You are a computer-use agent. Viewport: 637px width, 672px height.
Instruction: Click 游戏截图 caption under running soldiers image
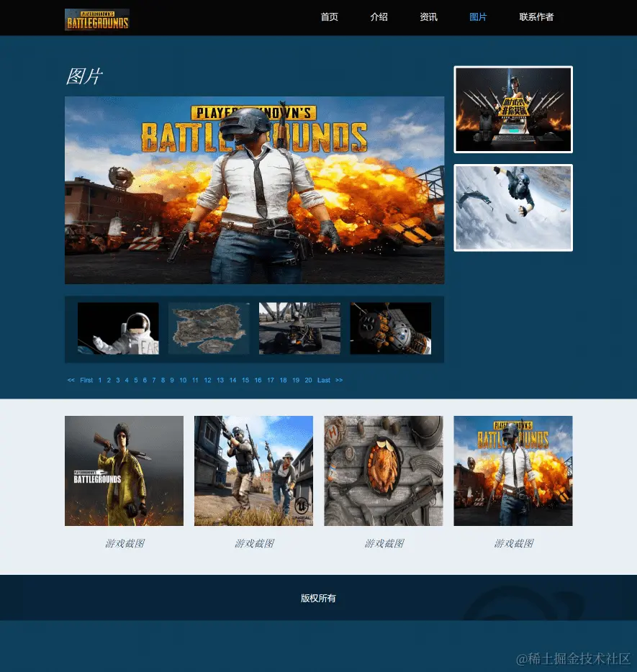(254, 543)
